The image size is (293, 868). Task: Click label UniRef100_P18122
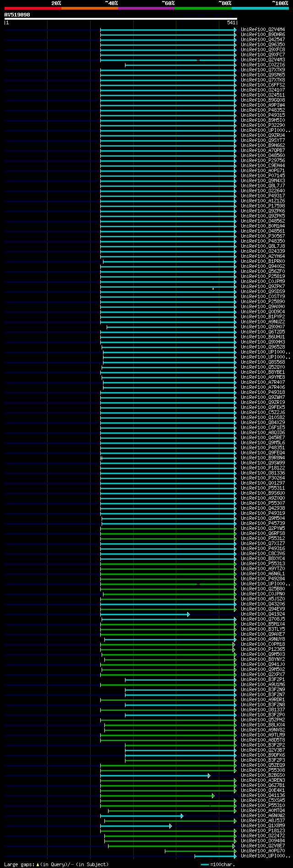pos(263,468)
